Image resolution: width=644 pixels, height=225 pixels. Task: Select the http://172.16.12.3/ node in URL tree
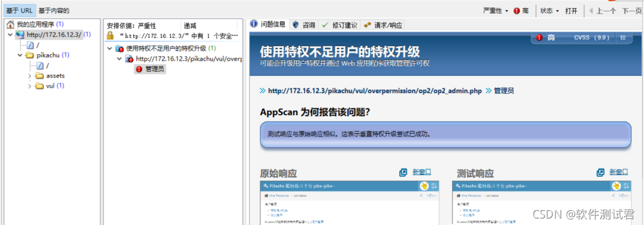click(x=53, y=34)
